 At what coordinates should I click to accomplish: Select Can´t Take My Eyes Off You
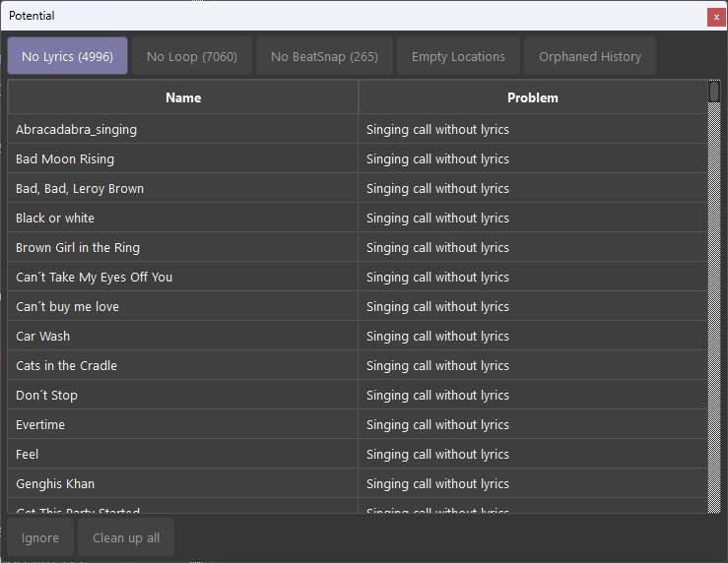click(x=94, y=277)
